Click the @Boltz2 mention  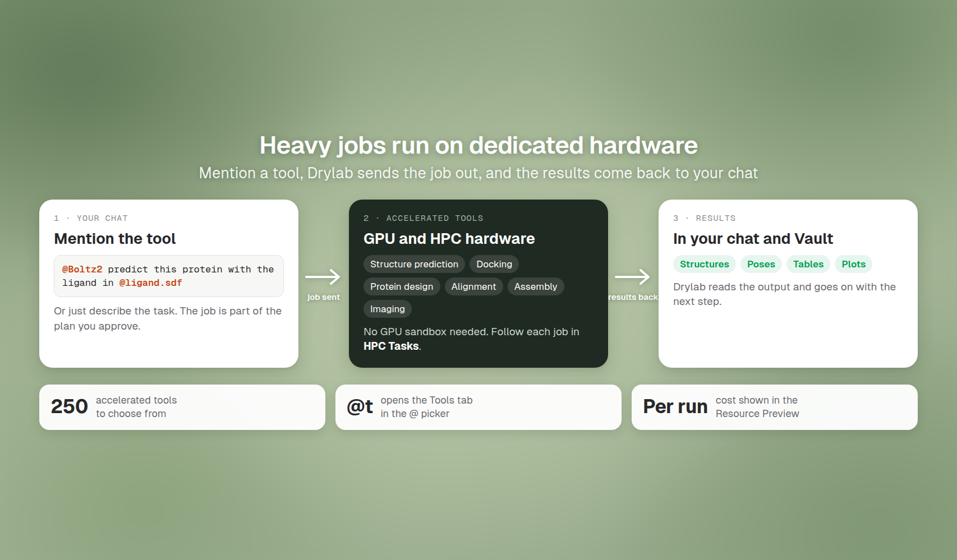click(x=82, y=270)
